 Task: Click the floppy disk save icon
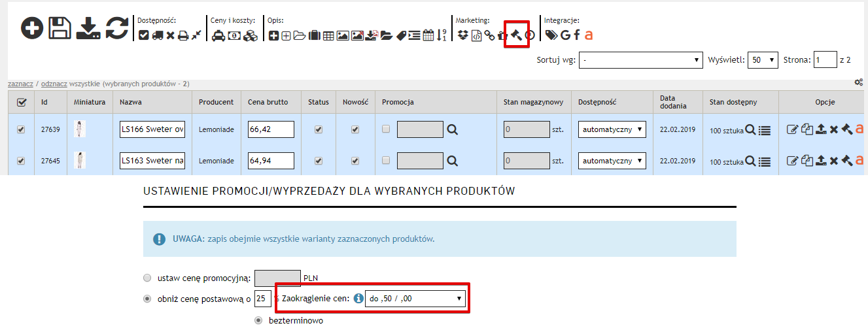click(60, 28)
